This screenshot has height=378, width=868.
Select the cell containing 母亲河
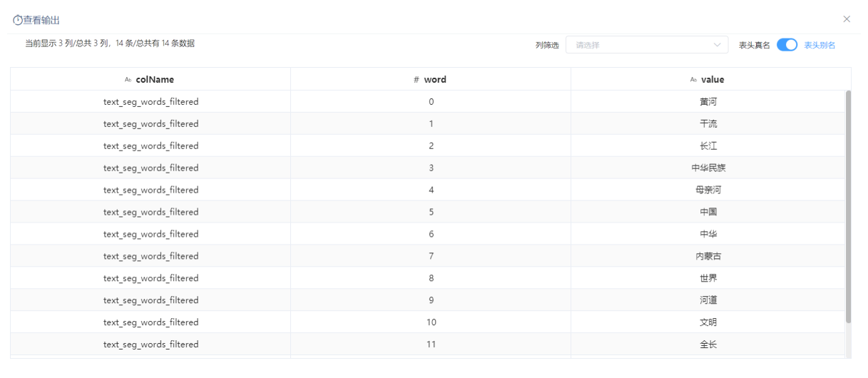click(708, 190)
